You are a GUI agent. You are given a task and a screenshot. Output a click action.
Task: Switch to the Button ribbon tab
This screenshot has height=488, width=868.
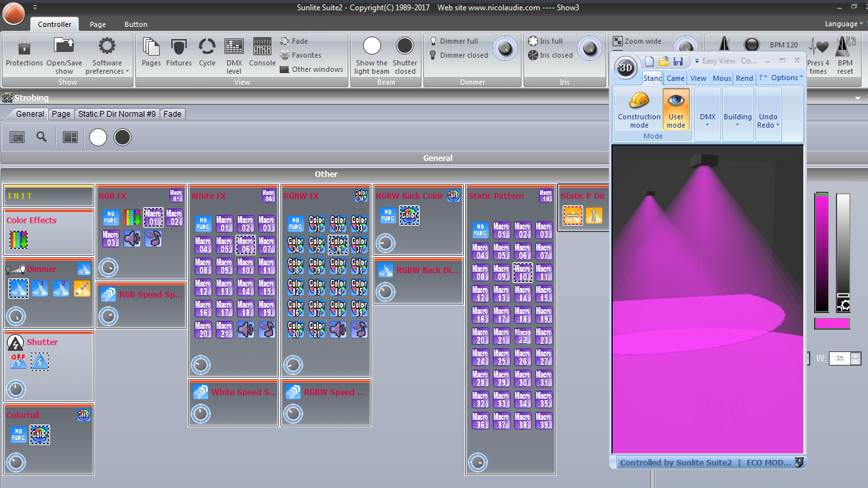point(136,24)
